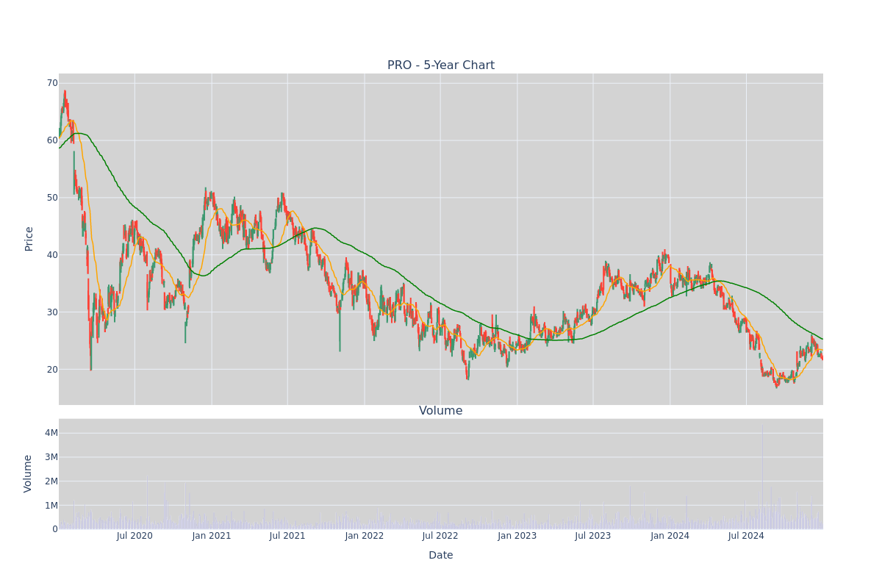Click the price tick label '20'
Viewport: 882px width, 588px height.
[x=52, y=370]
